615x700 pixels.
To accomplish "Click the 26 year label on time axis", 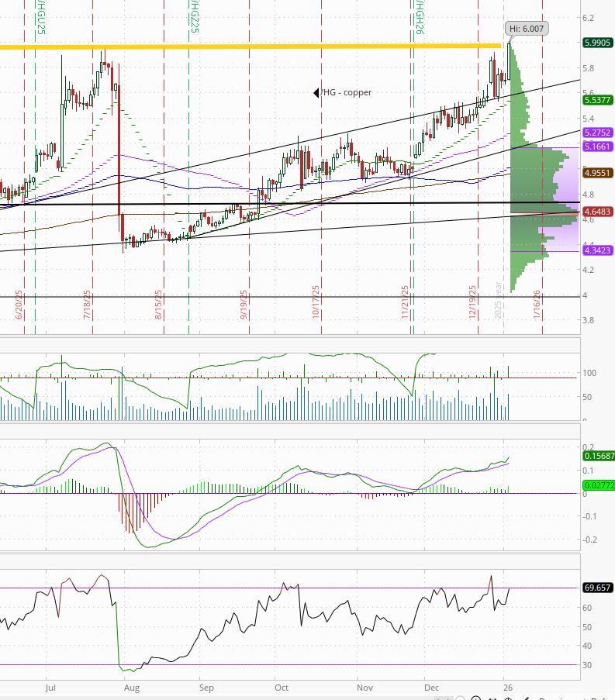I will click(508, 688).
